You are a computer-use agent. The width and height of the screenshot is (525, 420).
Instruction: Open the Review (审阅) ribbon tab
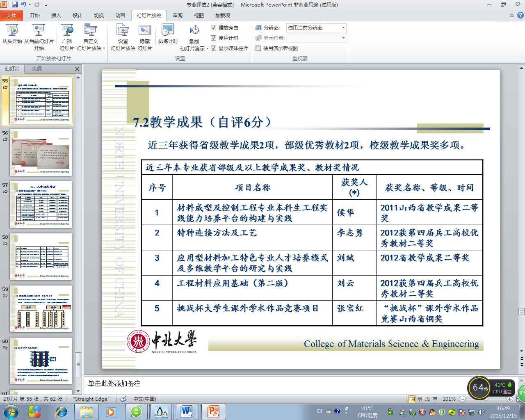[178, 16]
